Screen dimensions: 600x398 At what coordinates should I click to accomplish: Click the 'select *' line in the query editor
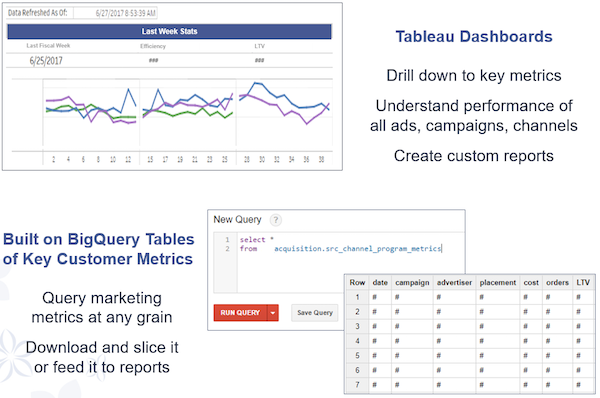pos(256,240)
